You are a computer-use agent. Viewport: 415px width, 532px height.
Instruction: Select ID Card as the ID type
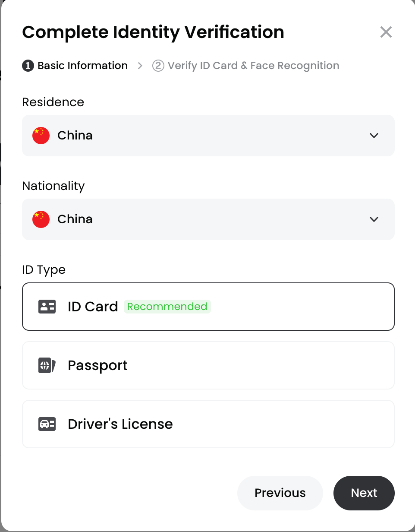click(x=208, y=307)
